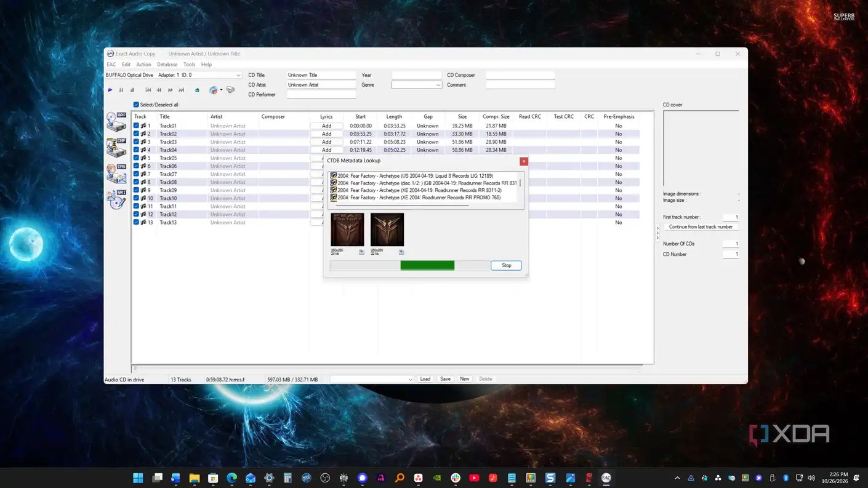
Task: Uncheck the Track13 checkbox
Action: coord(136,222)
